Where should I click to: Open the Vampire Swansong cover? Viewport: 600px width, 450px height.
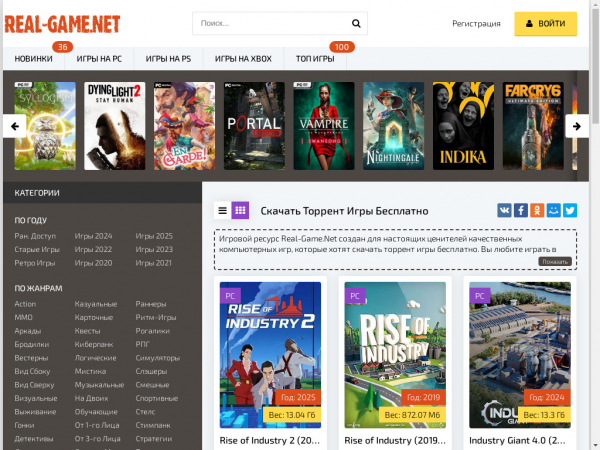(324, 126)
